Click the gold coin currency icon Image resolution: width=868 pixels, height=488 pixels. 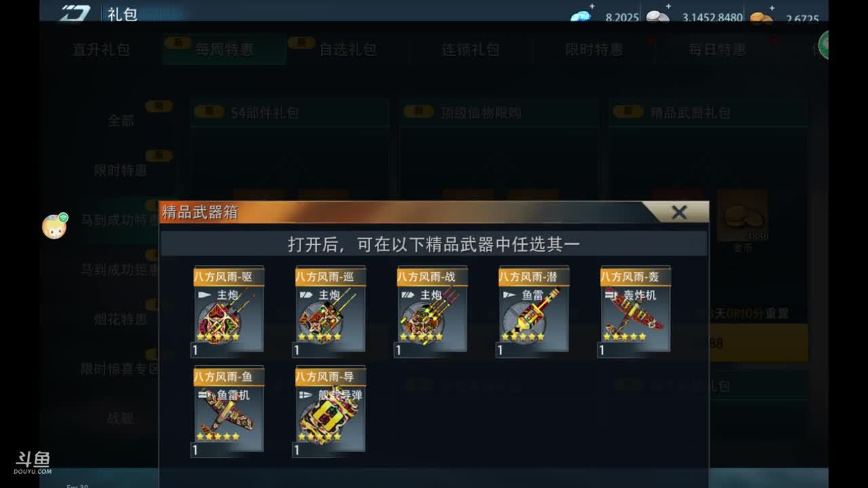pyautogui.click(x=762, y=17)
